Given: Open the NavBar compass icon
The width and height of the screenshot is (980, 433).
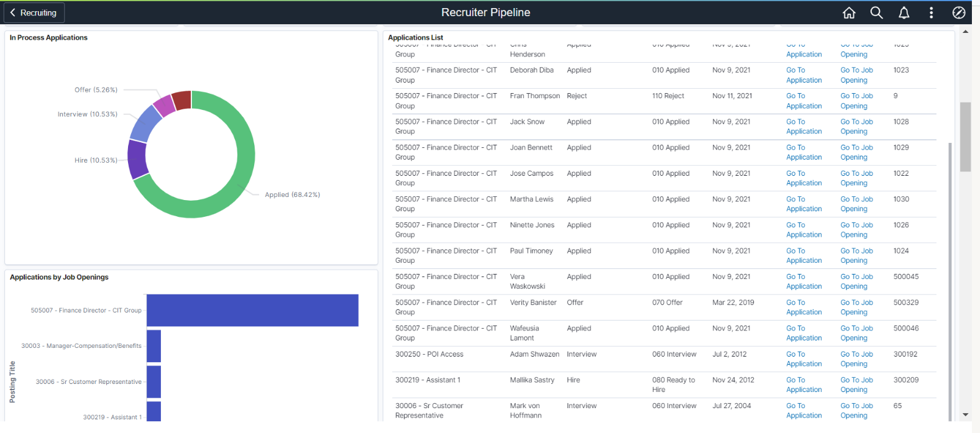Looking at the screenshot, I should (x=959, y=12).
